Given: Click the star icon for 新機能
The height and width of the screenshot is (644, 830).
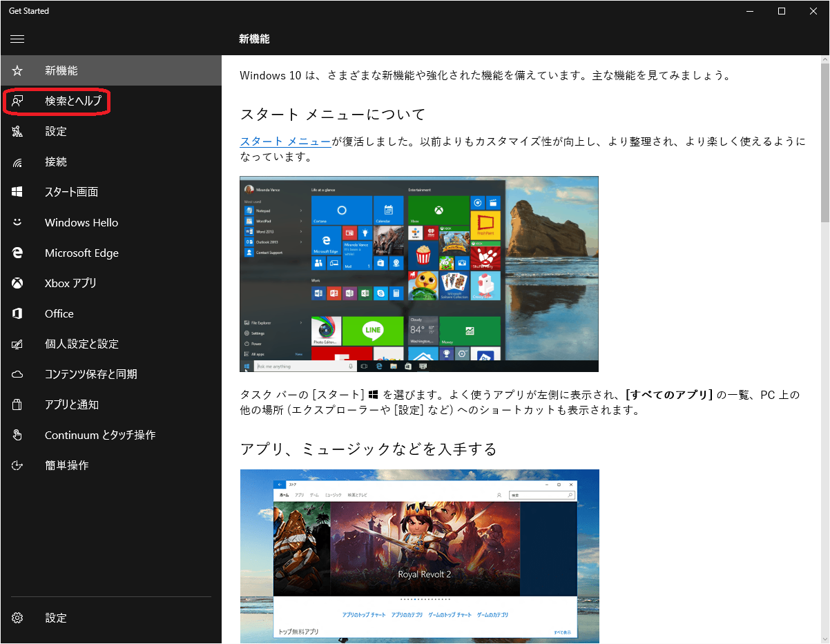Looking at the screenshot, I should (17, 70).
